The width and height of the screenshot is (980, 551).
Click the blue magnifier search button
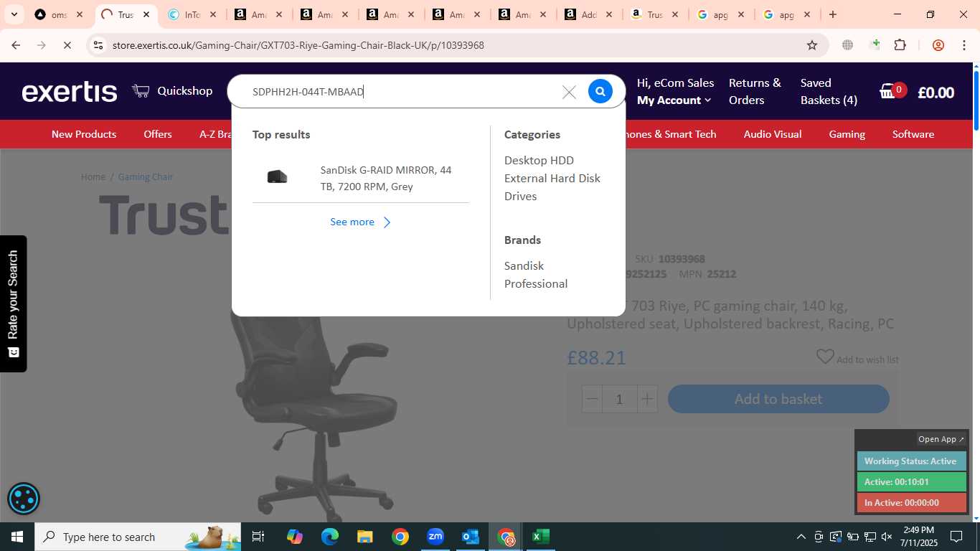tap(600, 91)
